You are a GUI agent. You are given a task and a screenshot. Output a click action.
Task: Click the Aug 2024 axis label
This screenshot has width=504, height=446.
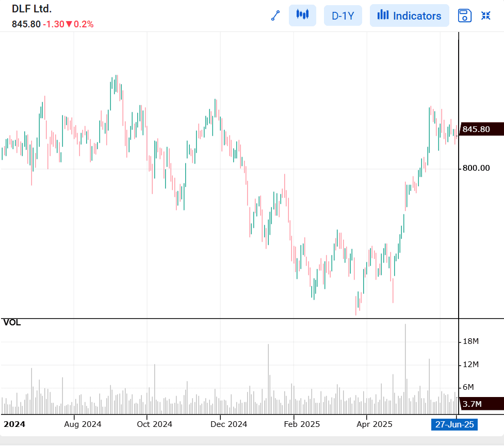(83, 424)
